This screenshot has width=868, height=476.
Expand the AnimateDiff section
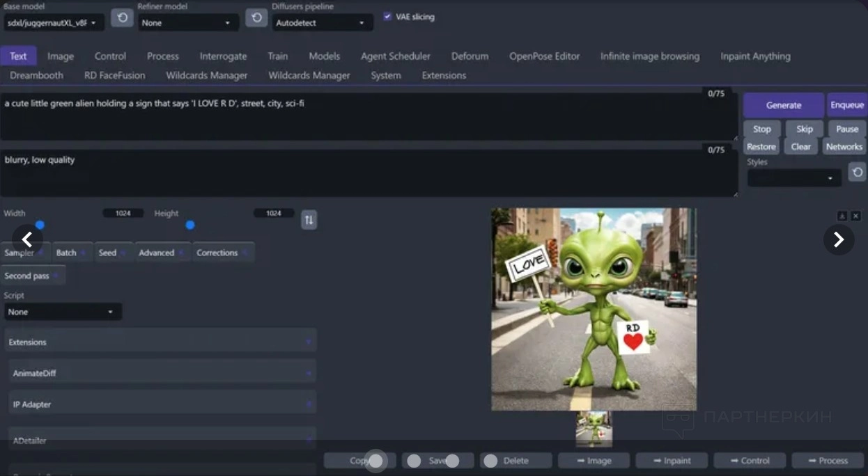click(162, 373)
